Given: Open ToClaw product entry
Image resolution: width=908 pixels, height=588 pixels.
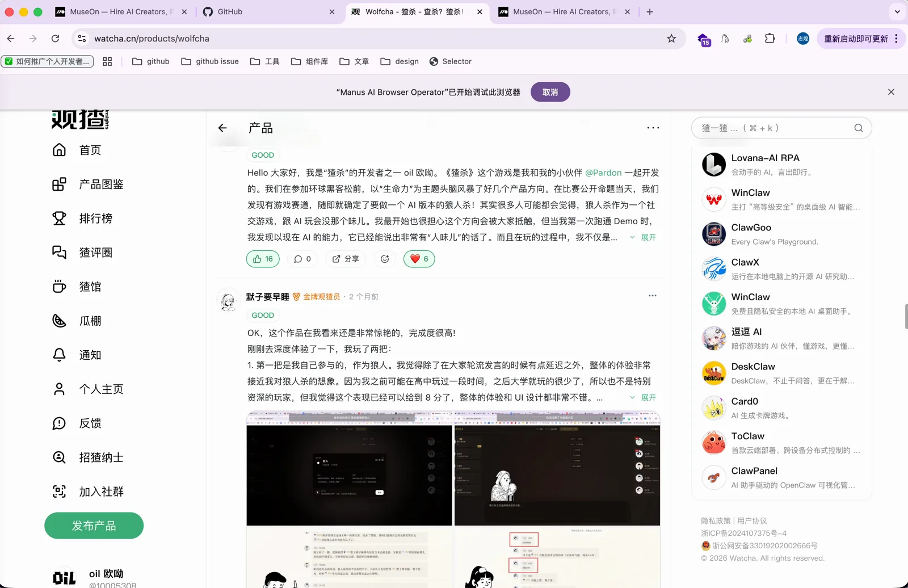Looking at the screenshot, I should click(x=781, y=443).
